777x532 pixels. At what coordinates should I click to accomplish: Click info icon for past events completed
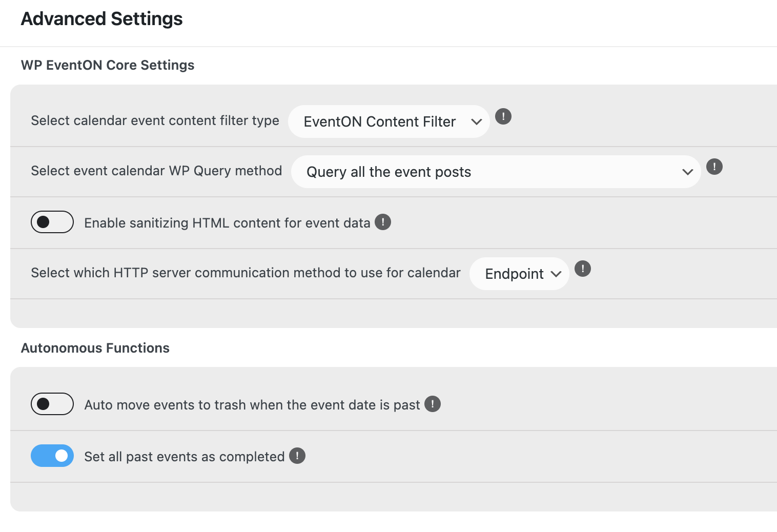point(297,456)
